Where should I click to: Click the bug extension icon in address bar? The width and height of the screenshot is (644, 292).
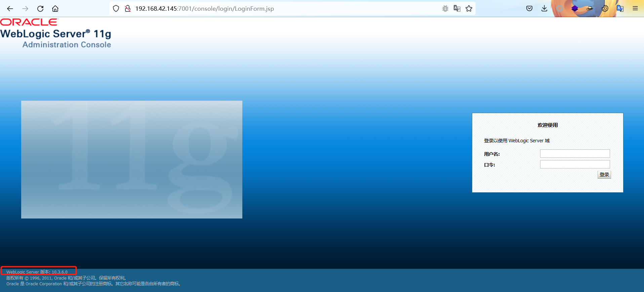tap(445, 9)
